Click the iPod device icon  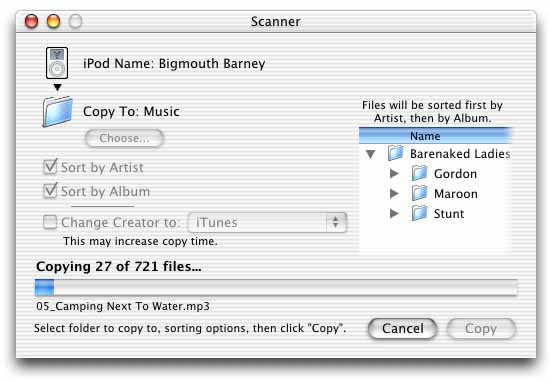point(57,63)
